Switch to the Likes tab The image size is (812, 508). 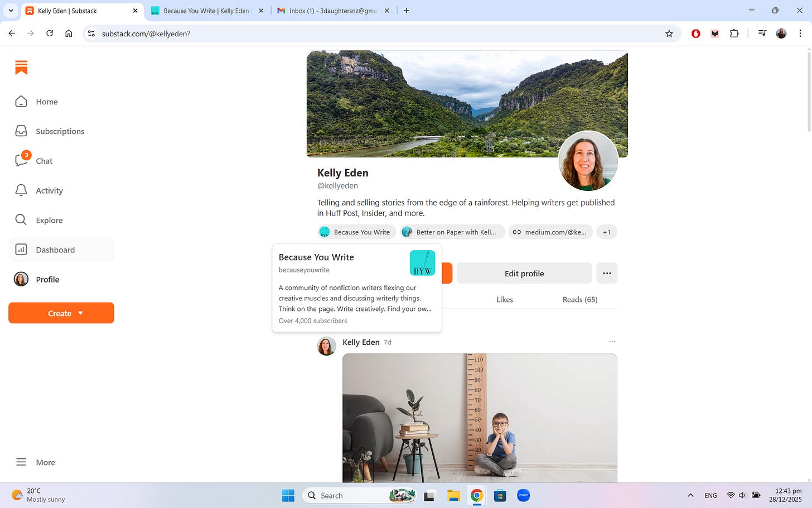pyautogui.click(x=505, y=300)
